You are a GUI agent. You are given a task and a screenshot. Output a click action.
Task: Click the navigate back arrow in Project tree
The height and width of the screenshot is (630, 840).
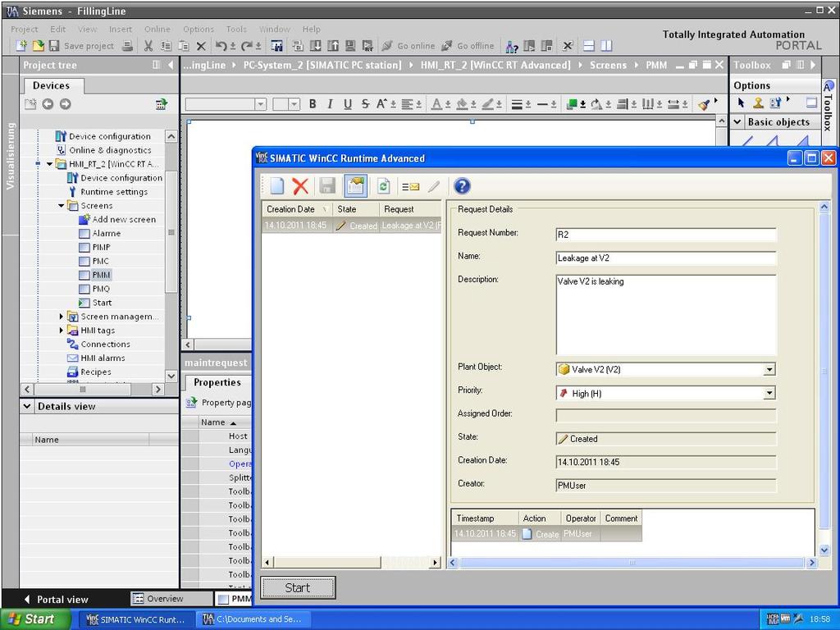[x=48, y=104]
